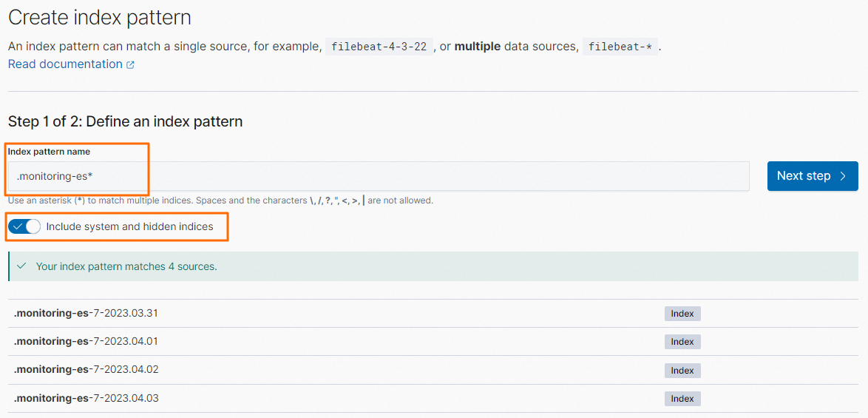
Task: Click the Index badge for 2023.04.02 entry
Action: pos(682,371)
